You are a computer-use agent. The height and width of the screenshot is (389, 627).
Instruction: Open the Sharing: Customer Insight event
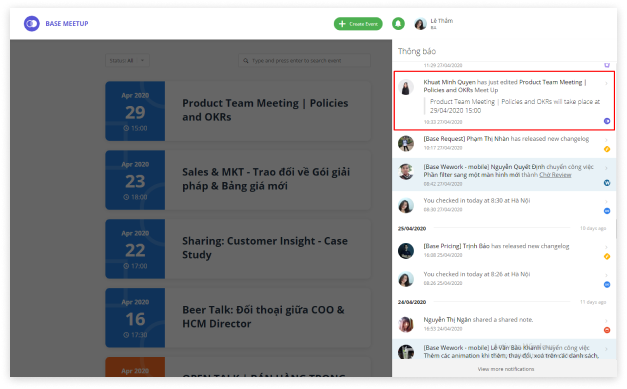point(238,248)
